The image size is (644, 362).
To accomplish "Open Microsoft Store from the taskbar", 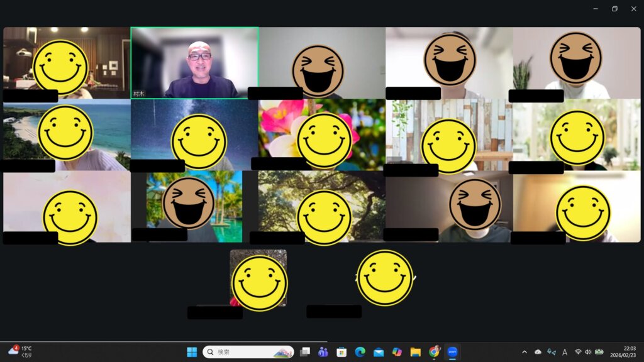I will point(341,352).
